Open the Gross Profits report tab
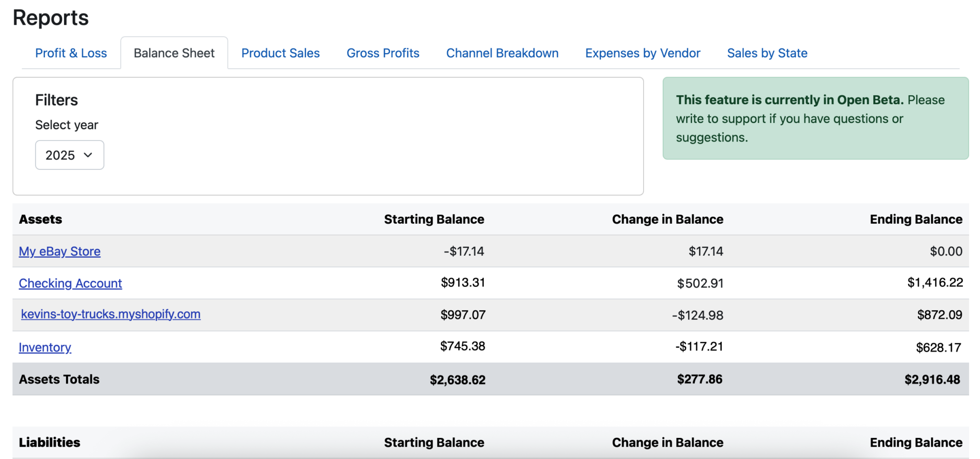The height and width of the screenshot is (459, 980). click(x=382, y=53)
